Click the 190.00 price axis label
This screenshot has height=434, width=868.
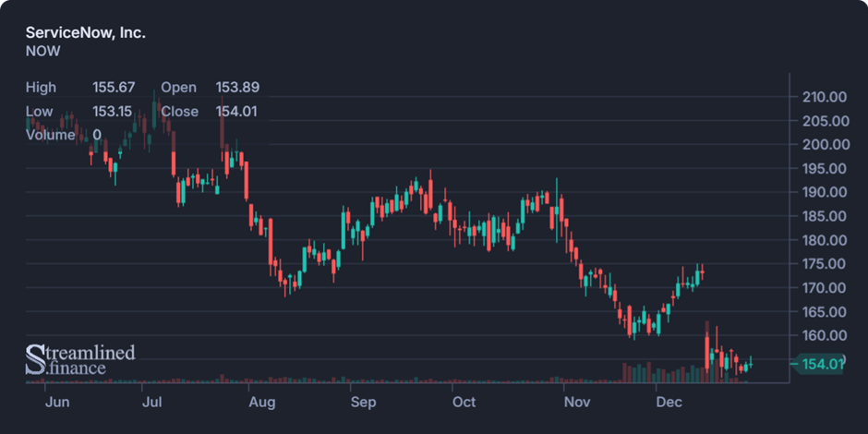click(x=826, y=192)
